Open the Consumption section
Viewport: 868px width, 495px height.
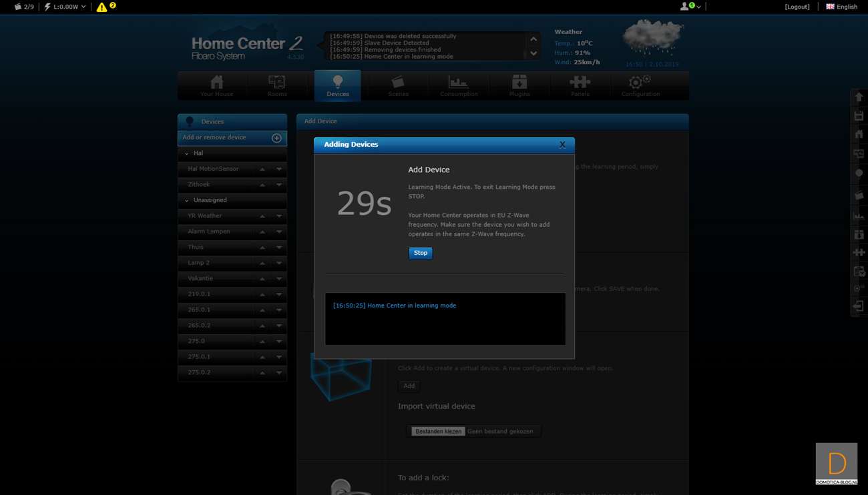459,86
